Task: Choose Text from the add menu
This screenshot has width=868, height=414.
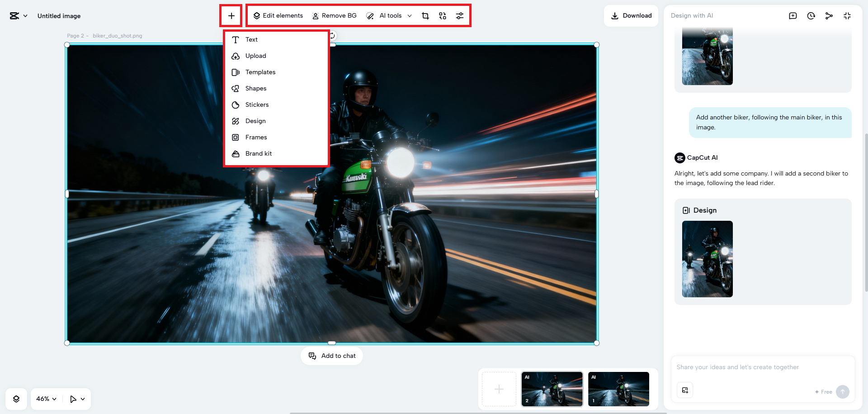Action: (x=276, y=40)
